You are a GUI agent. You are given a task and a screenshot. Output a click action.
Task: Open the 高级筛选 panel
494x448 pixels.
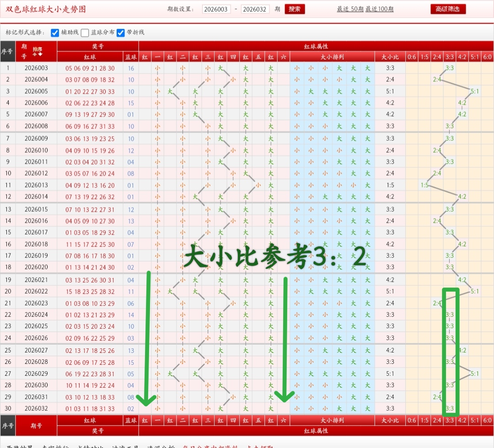tap(447, 9)
